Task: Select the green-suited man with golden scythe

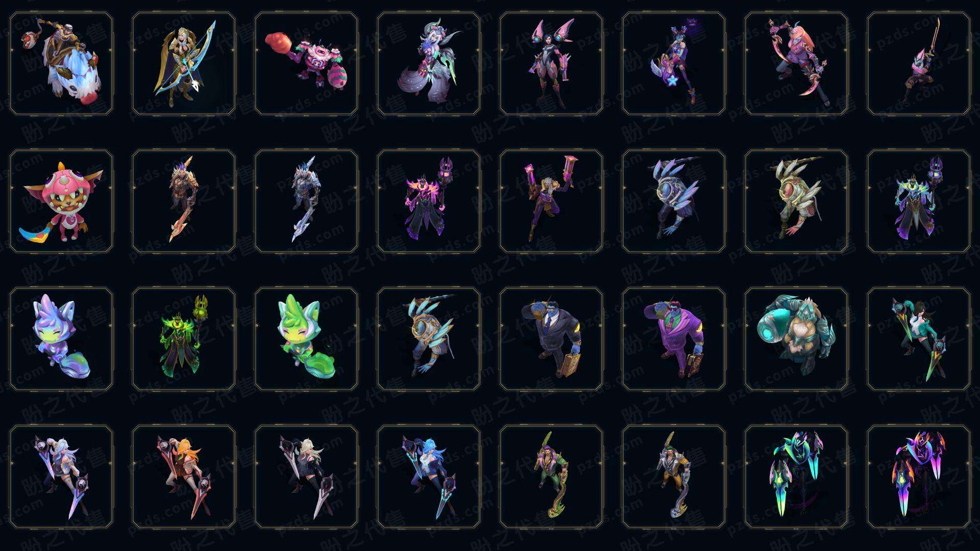Action: pos(551,477)
